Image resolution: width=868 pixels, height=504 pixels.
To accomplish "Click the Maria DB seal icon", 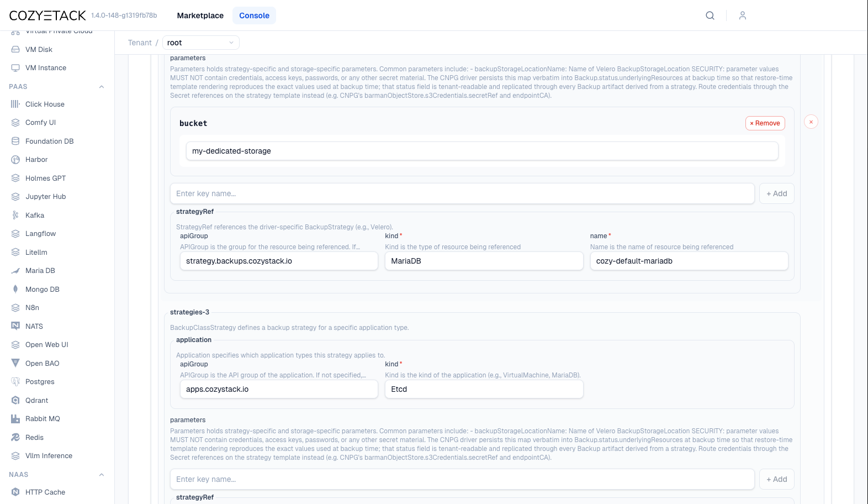I will [x=15, y=271].
